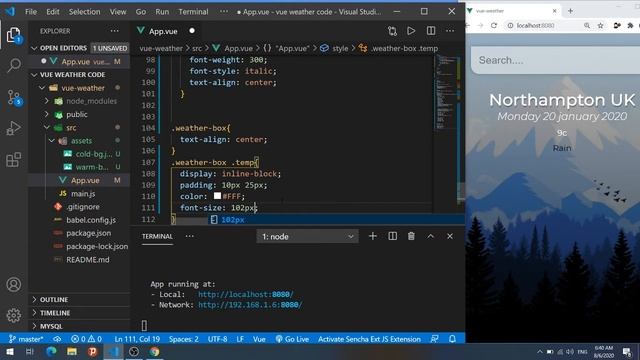The width and height of the screenshot is (640, 360).
Task: Open editor More Actions ellipsis
Action: coord(450,31)
